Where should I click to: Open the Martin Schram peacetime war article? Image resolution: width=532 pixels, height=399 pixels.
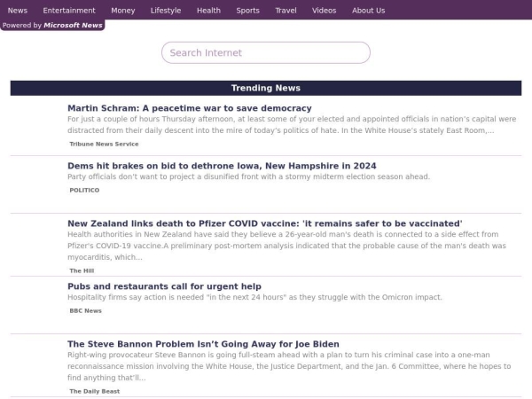[189, 108]
